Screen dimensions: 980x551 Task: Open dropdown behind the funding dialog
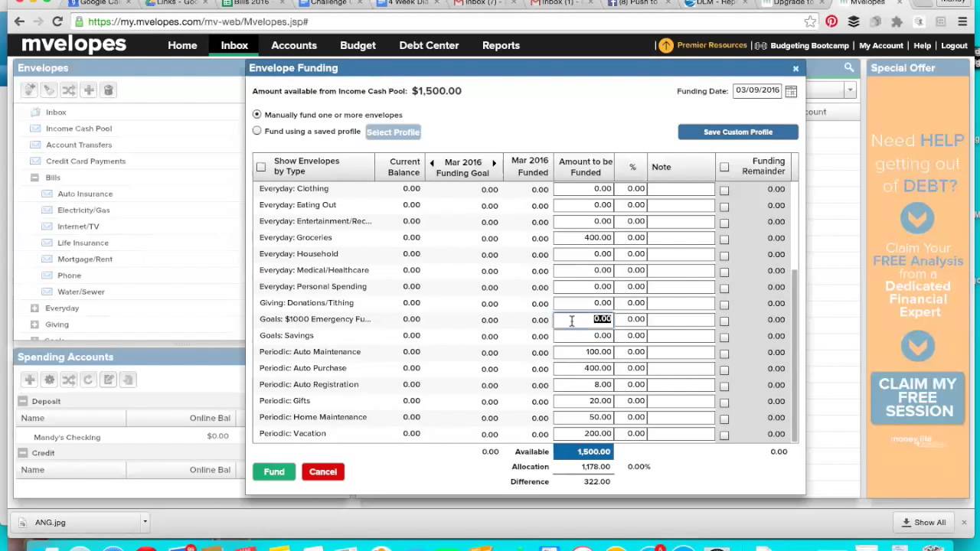(x=850, y=90)
